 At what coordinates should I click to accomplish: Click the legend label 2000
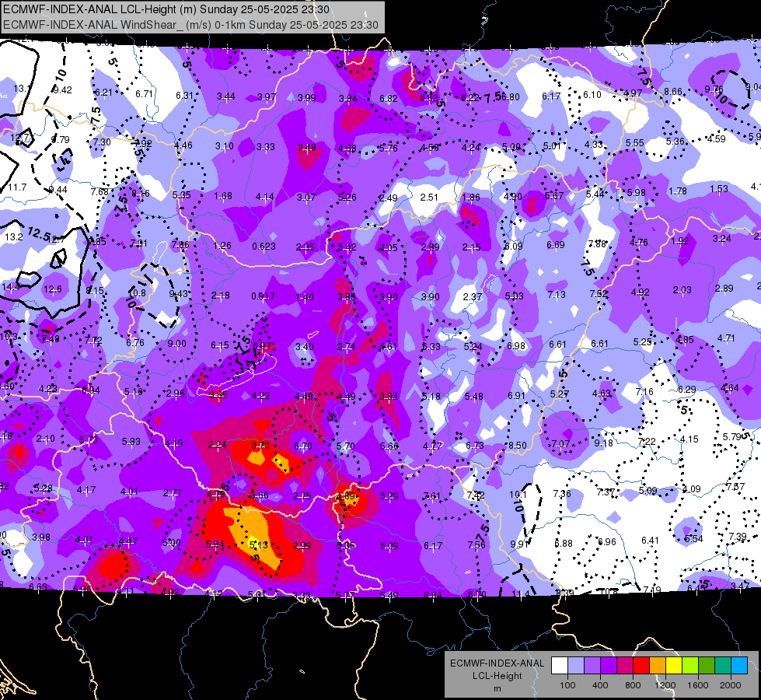tap(731, 685)
